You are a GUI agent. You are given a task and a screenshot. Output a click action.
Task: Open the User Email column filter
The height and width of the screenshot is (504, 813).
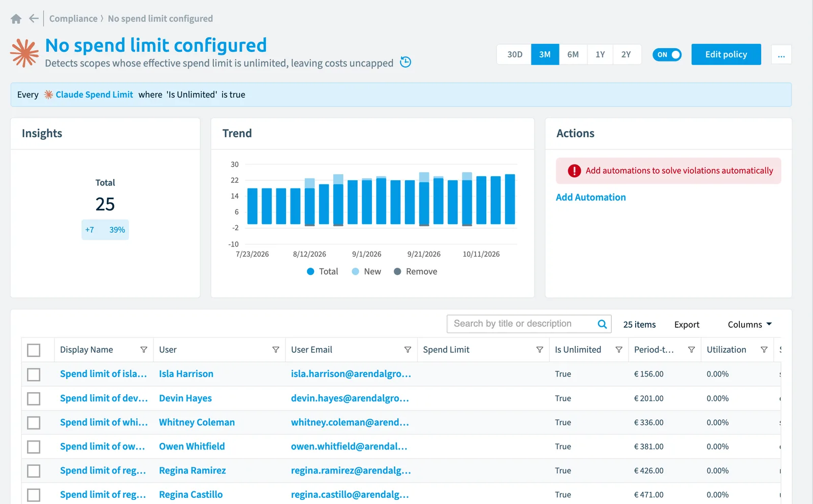click(x=408, y=350)
